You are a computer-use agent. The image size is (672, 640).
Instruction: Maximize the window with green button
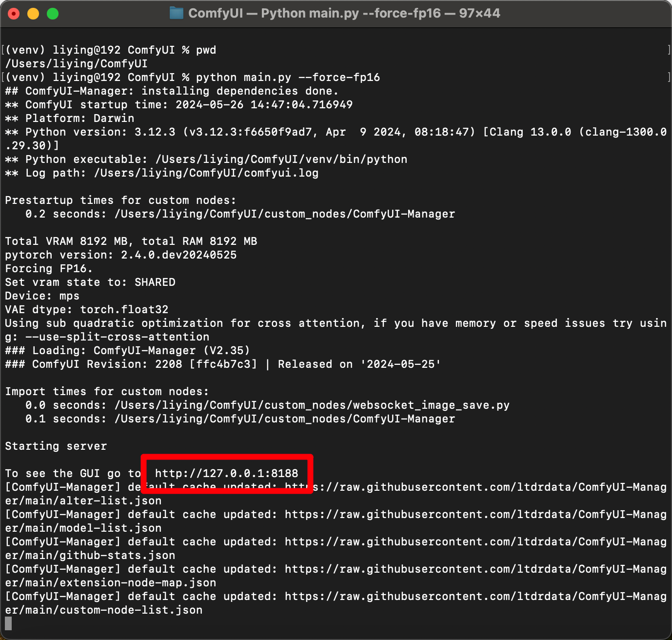point(53,14)
